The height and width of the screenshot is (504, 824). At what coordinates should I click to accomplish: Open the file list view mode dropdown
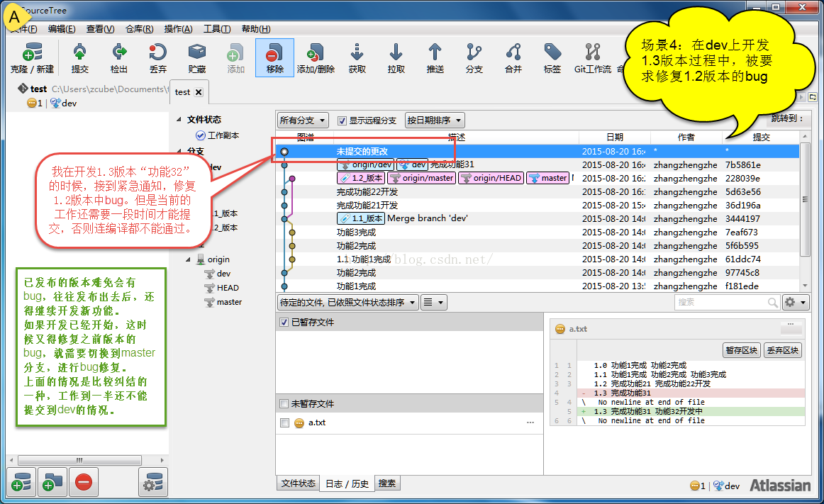click(x=434, y=302)
